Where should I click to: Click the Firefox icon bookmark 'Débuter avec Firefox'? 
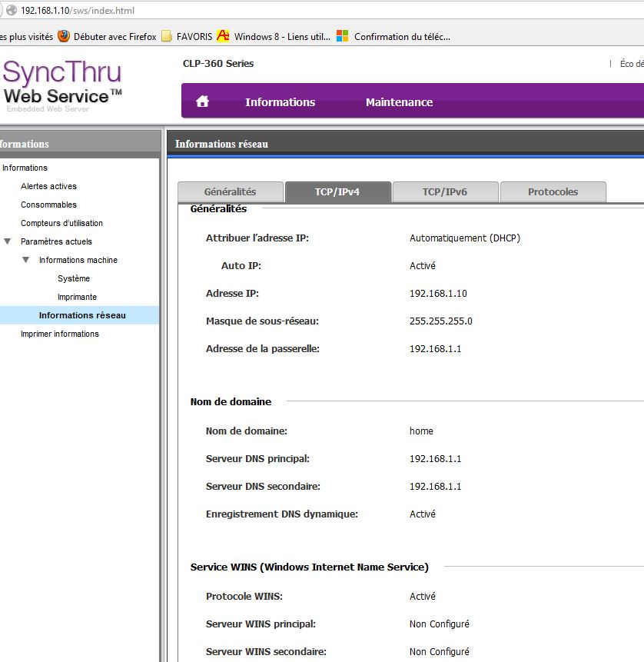64,36
